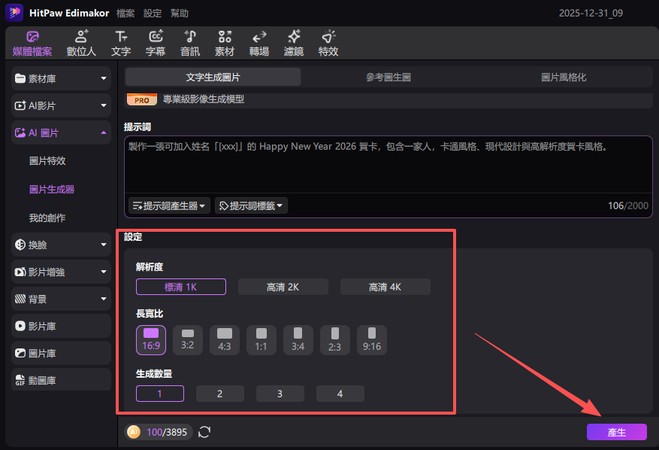The width and height of the screenshot is (659, 450).
Task: Select the 文字 text tool
Action: 121,43
